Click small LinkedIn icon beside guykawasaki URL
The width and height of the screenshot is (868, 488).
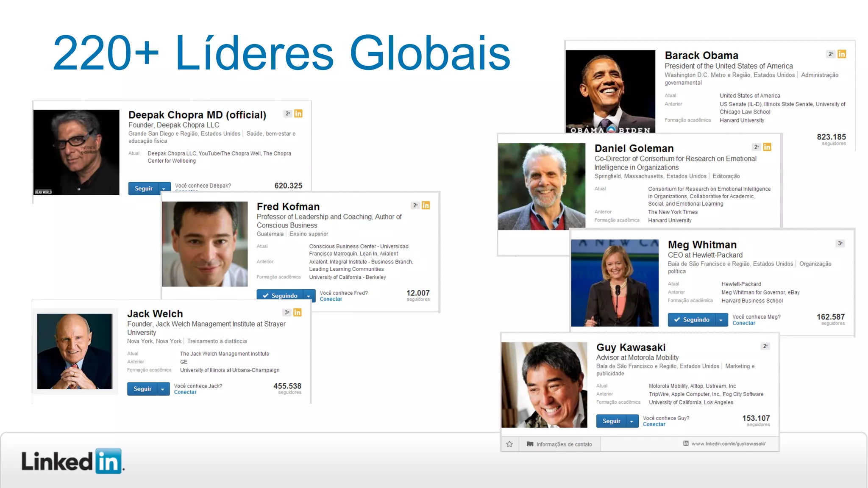click(686, 444)
